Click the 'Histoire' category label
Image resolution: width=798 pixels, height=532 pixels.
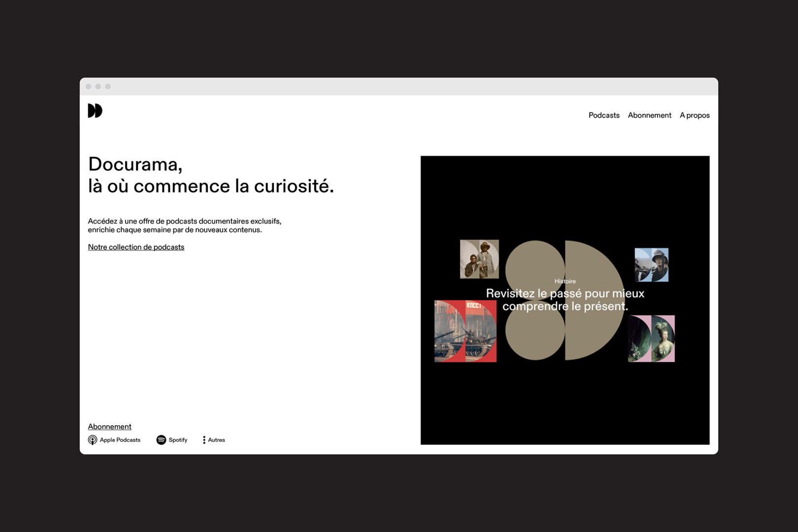pos(565,281)
